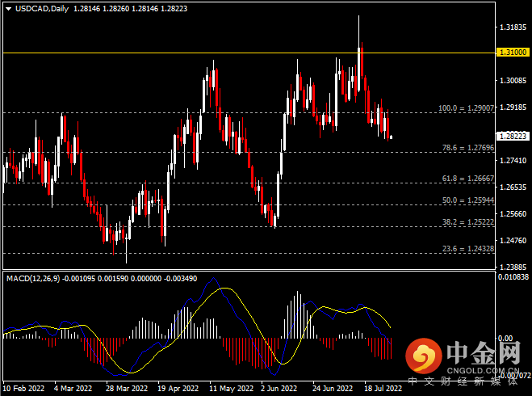Select the 50.0 = 1.25944 Fibonacci label
The height and width of the screenshot is (396, 532).
[468, 200]
